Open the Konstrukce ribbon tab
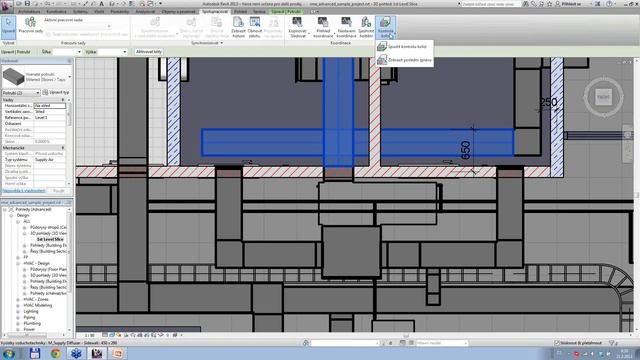This screenshot has height=360, width=640. (x=56, y=11)
